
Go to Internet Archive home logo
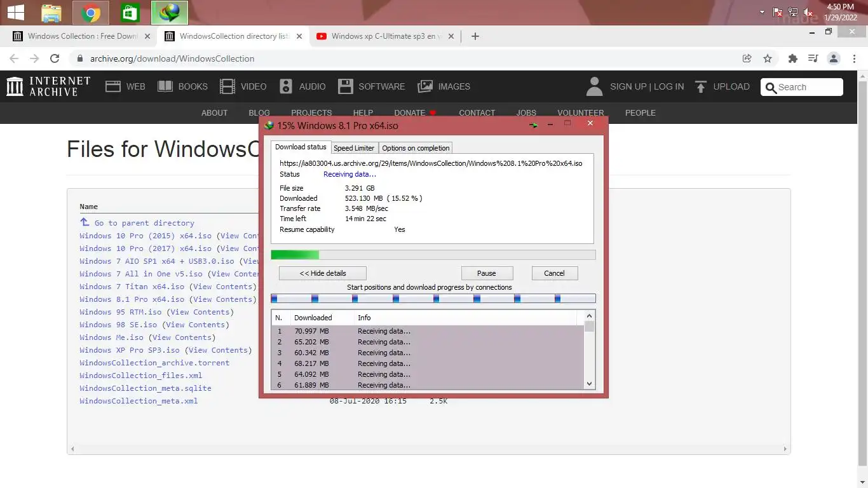coord(48,86)
